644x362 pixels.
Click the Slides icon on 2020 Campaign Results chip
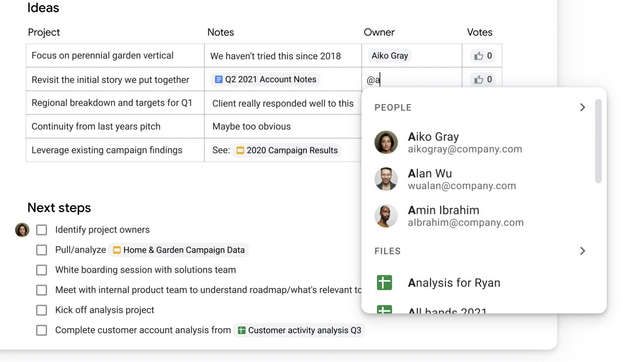coord(239,150)
